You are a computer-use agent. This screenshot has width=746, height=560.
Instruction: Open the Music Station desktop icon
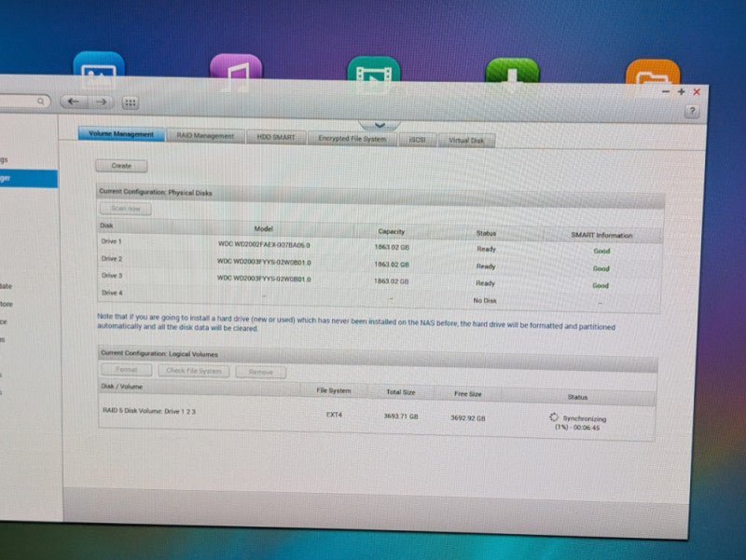236,73
